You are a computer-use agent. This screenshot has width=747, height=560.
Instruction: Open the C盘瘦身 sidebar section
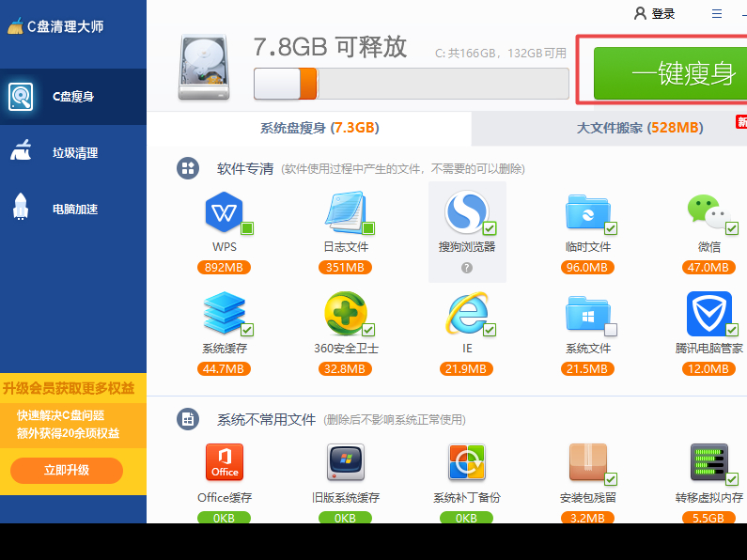(73, 97)
